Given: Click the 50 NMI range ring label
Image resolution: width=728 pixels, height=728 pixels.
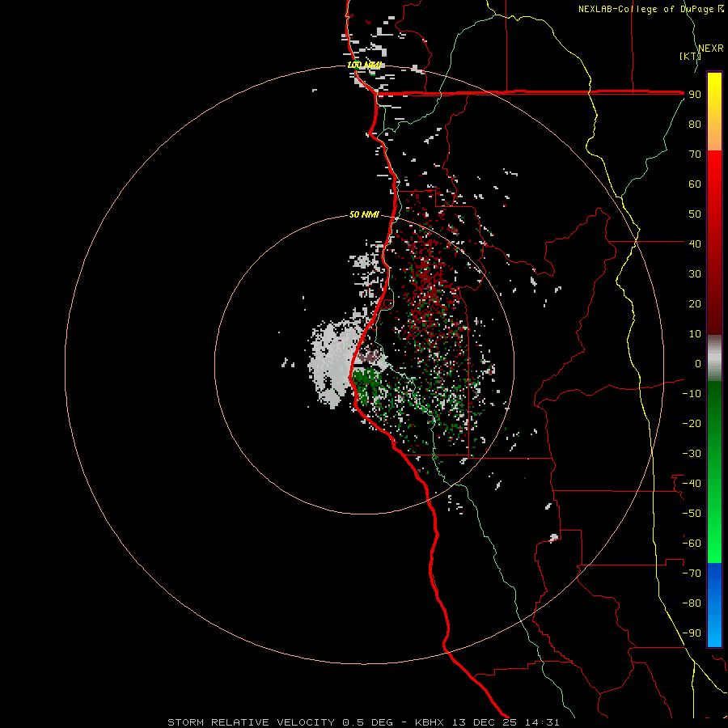Looking at the screenshot, I should (364, 214).
